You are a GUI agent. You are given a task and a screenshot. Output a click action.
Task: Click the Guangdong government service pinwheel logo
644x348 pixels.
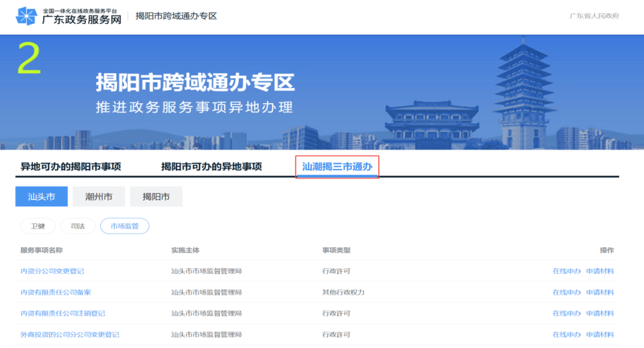[26, 16]
